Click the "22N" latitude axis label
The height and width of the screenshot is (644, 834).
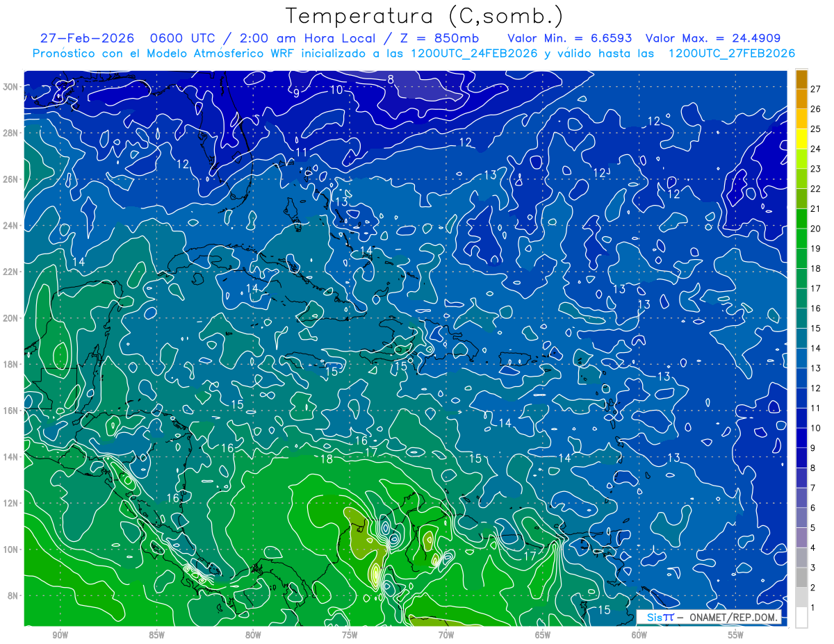coord(12,272)
